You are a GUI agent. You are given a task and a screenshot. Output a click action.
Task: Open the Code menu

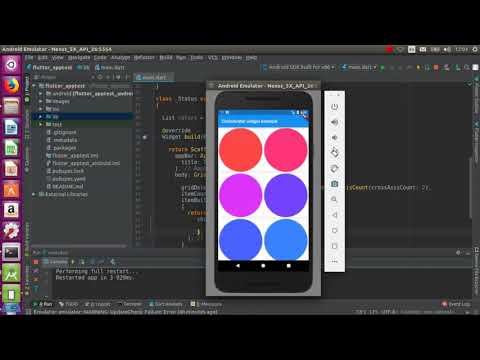coord(100,58)
